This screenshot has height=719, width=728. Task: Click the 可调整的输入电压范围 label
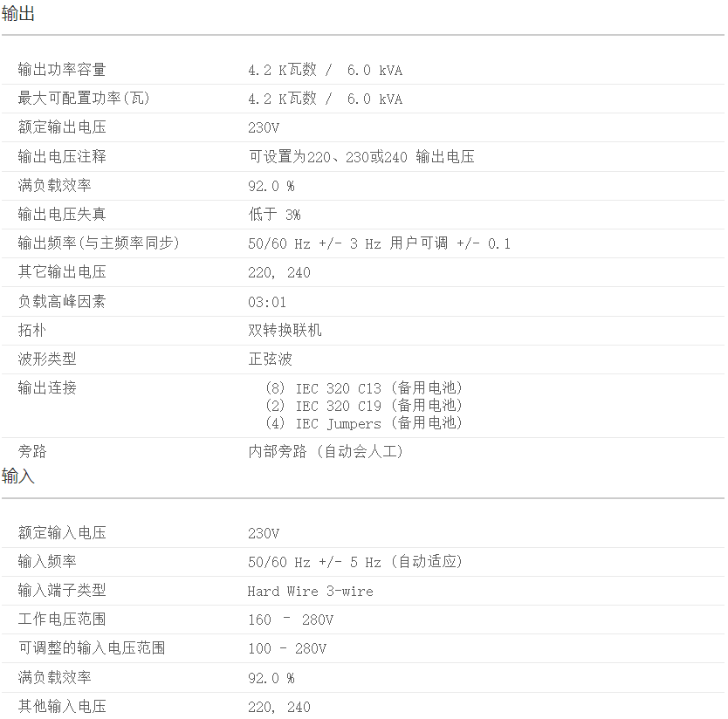92,648
